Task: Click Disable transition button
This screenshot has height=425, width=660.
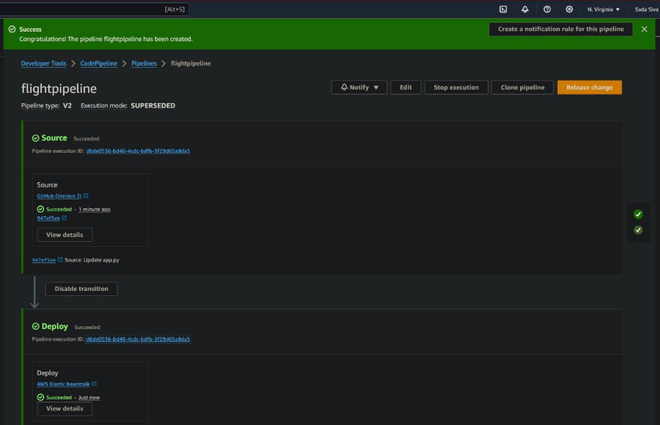Action: point(81,289)
